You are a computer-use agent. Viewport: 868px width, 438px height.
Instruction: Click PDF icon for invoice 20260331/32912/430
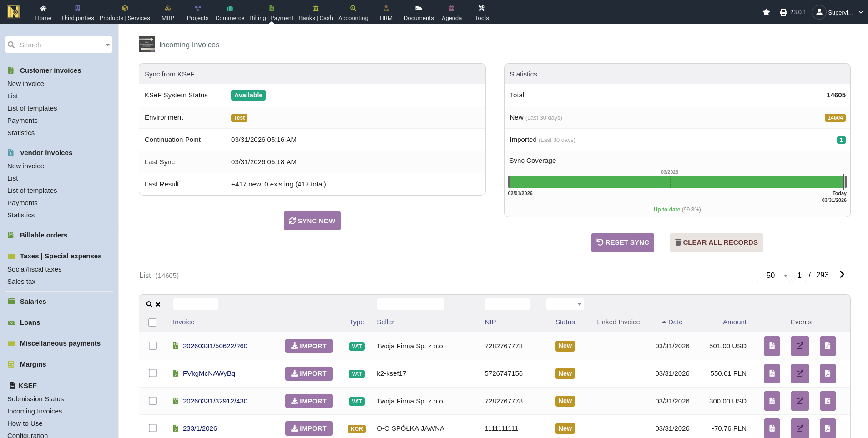(828, 401)
